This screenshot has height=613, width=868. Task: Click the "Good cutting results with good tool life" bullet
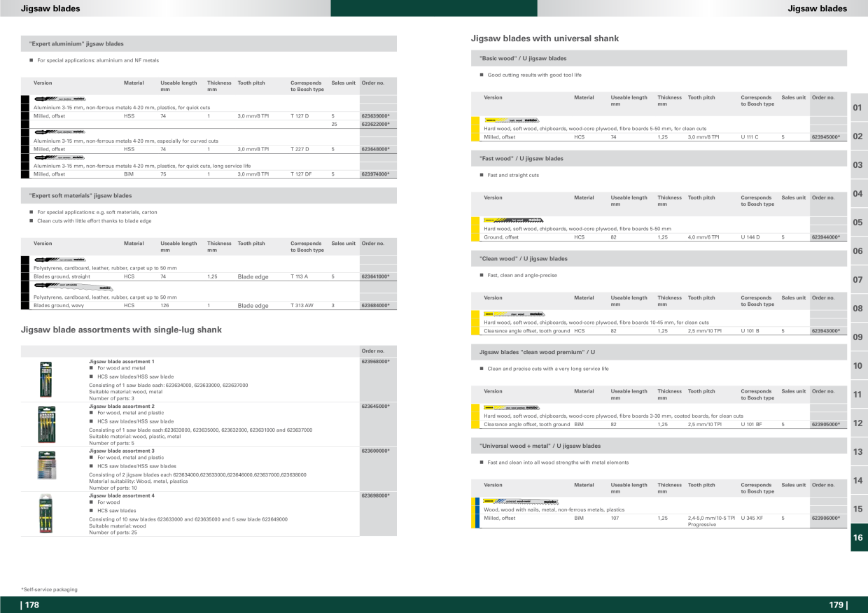pos(534,76)
